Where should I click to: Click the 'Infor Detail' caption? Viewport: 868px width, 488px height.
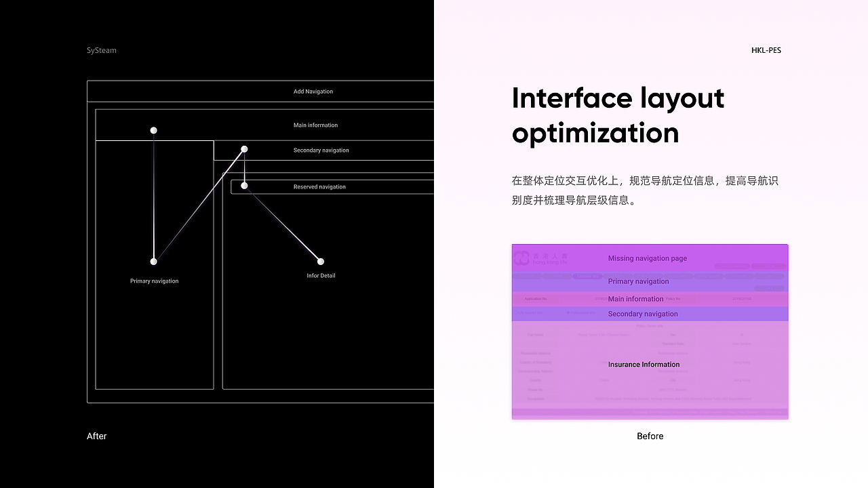pyautogui.click(x=321, y=275)
